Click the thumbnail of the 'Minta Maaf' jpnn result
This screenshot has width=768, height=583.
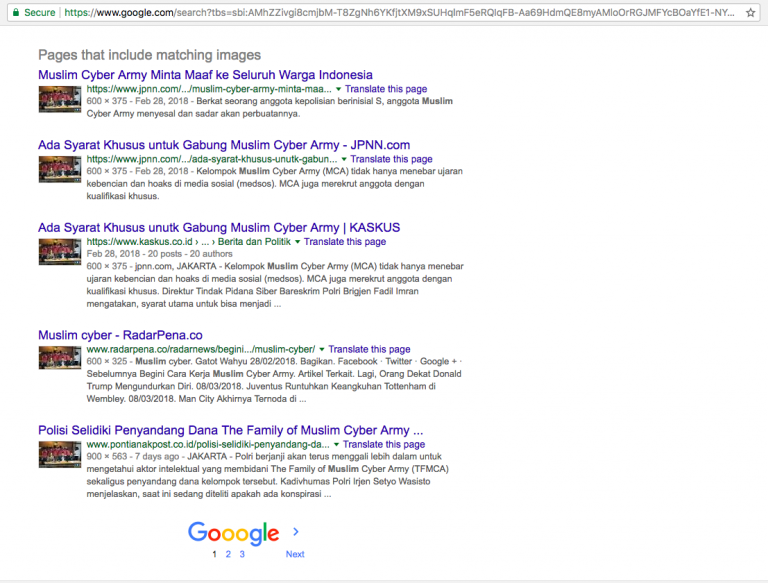point(60,99)
